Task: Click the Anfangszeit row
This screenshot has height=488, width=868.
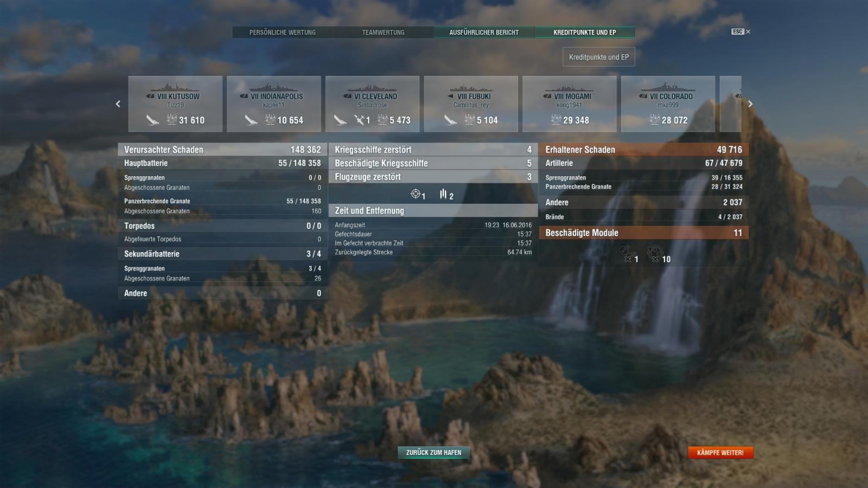Action: click(x=433, y=225)
